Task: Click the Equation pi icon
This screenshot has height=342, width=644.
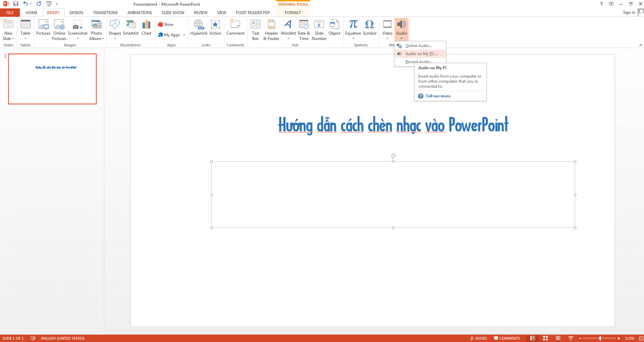Action: 353,24
